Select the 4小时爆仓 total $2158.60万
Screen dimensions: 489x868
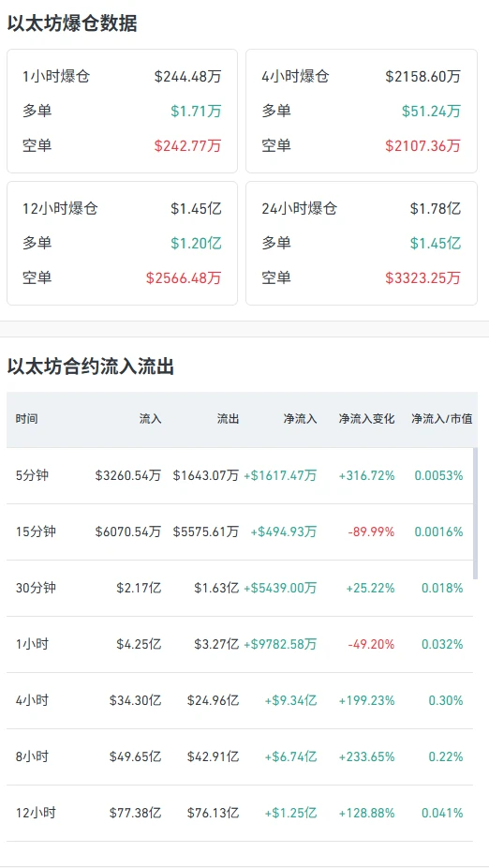422,76
